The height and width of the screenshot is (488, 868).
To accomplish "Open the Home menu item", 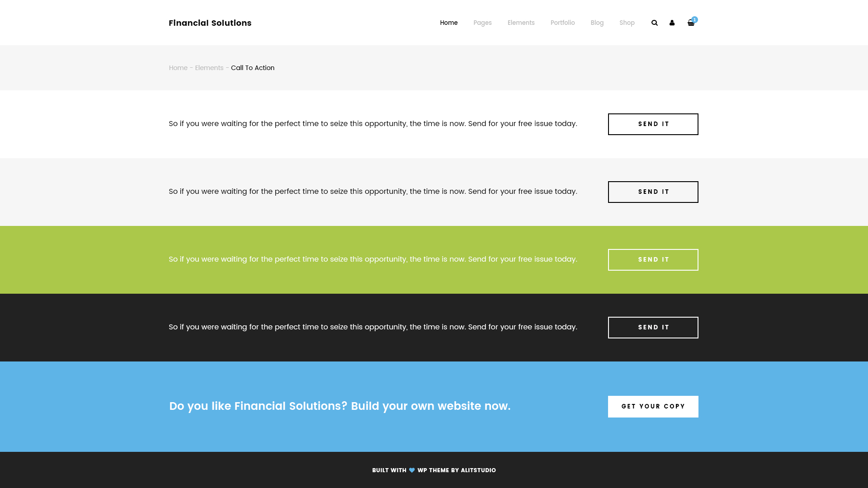I will tap(448, 23).
